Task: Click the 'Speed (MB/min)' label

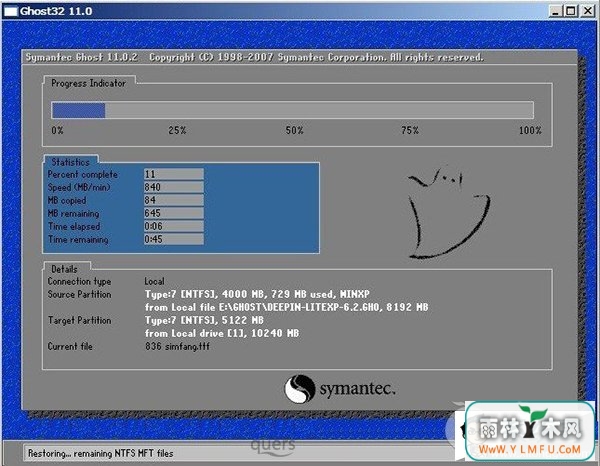Action: click(79, 187)
